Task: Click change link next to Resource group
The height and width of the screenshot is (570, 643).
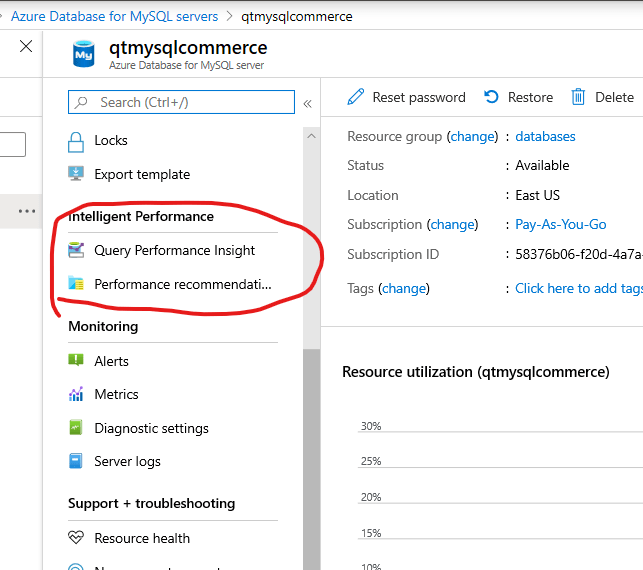Action: 472,136
